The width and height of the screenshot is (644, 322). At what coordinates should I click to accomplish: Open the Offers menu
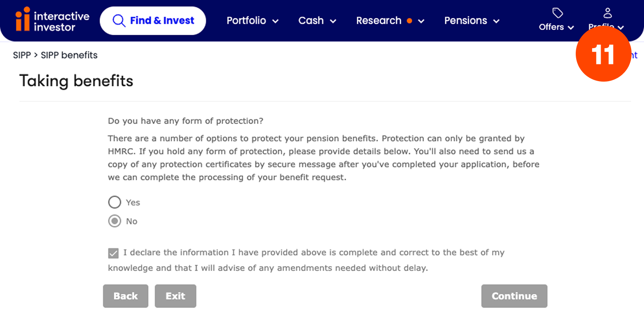[556, 20]
